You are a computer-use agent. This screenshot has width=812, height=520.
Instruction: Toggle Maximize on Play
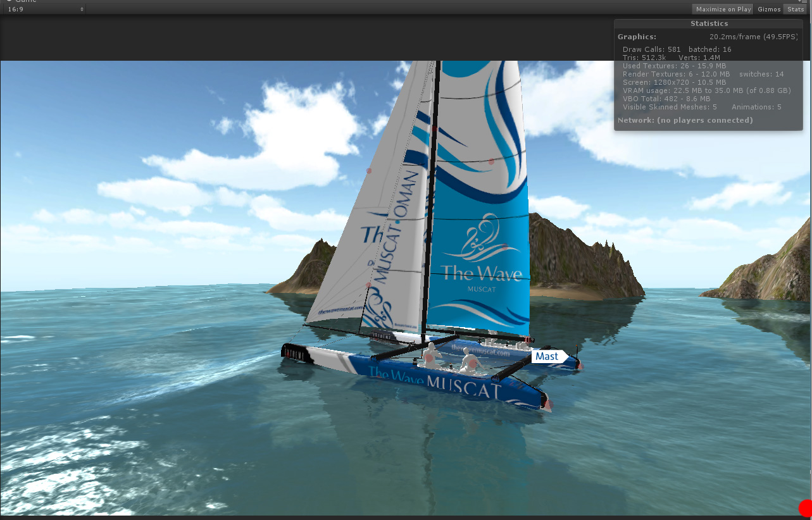pos(723,9)
